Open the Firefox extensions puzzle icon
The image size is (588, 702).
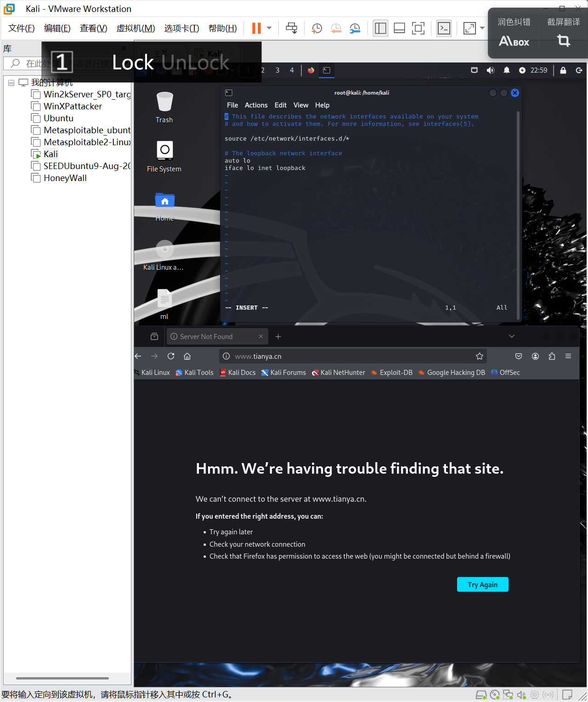tap(552, 356)
